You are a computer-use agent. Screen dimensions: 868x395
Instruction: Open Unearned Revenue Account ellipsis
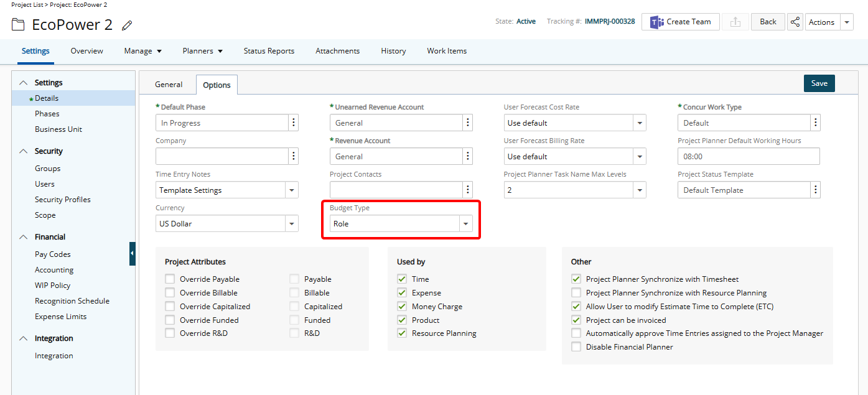click(468, 123)
